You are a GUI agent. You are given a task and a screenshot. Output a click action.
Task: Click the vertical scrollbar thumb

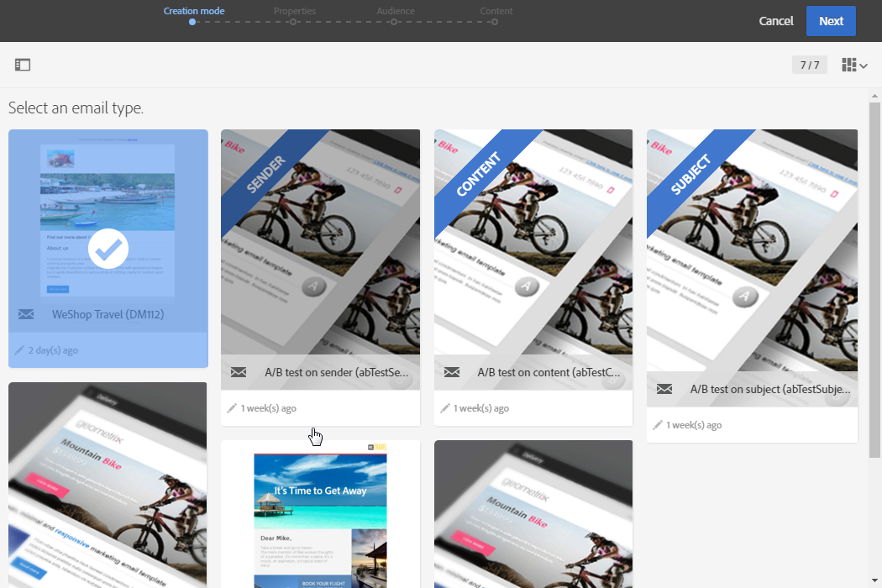point(874,280)
